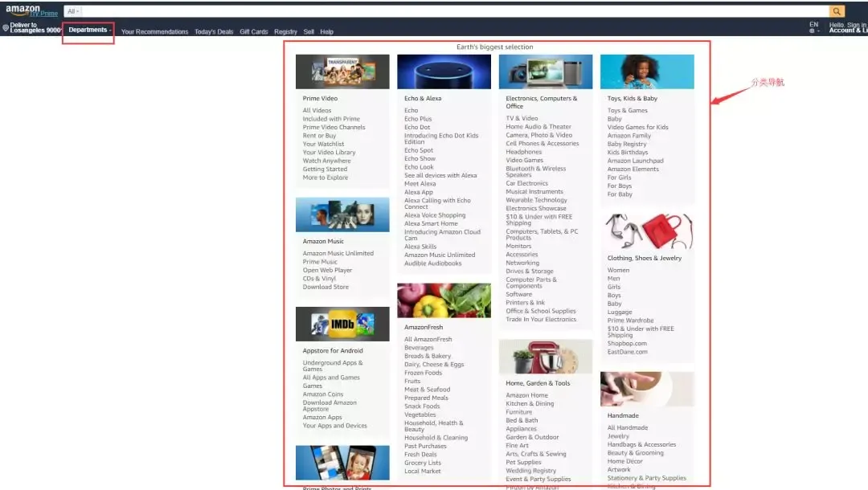
Task: Open the Cell Phones & Accessories link
Action: click(542, 143)
